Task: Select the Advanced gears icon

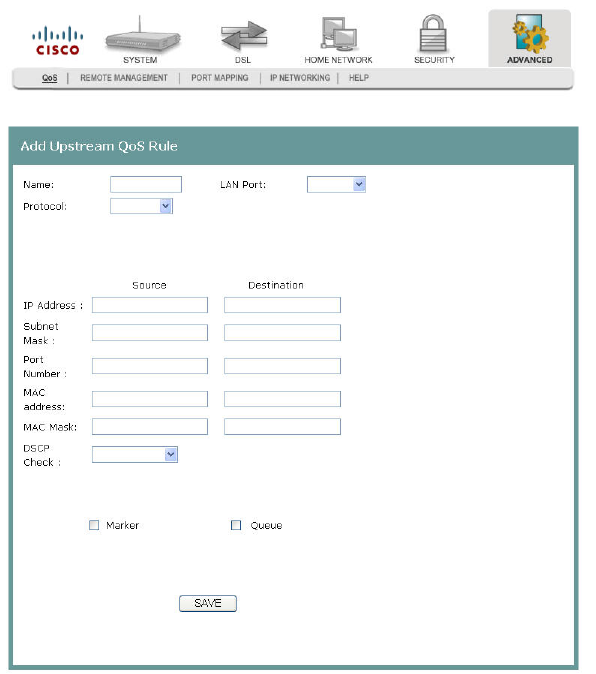Action: tap(530, 34)
